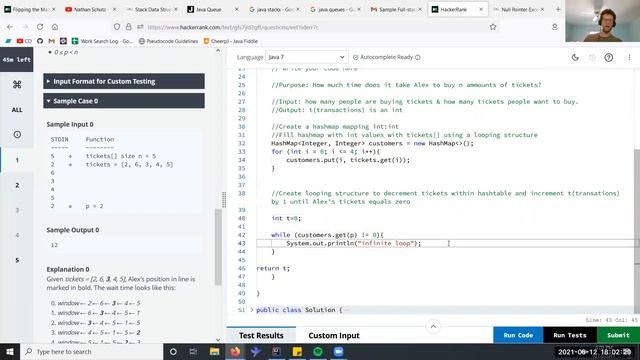Switch to the Custom Input tab
Image resolution: width=640 pixels, height=360 pixels.
click(x=334, y=335)
